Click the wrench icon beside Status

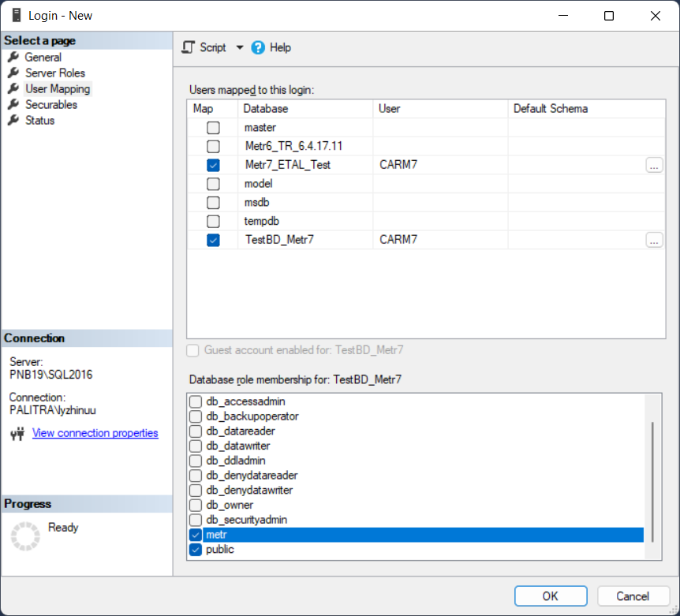[13, 120]
